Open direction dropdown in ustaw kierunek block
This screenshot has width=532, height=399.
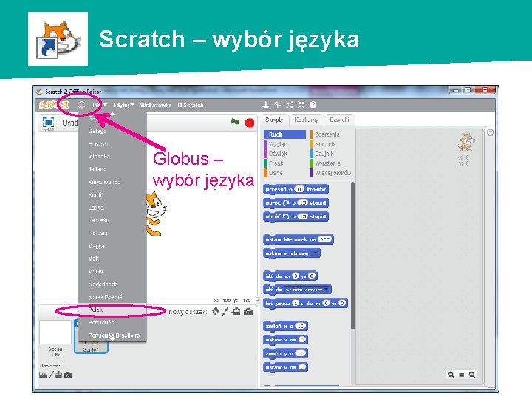pos(328,239)
